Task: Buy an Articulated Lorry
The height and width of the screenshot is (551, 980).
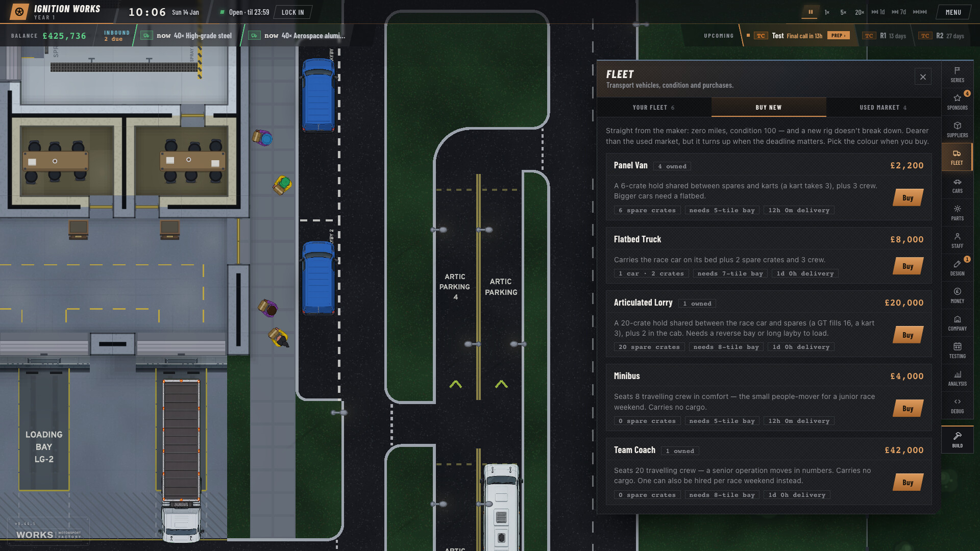Action: point(908,335)
